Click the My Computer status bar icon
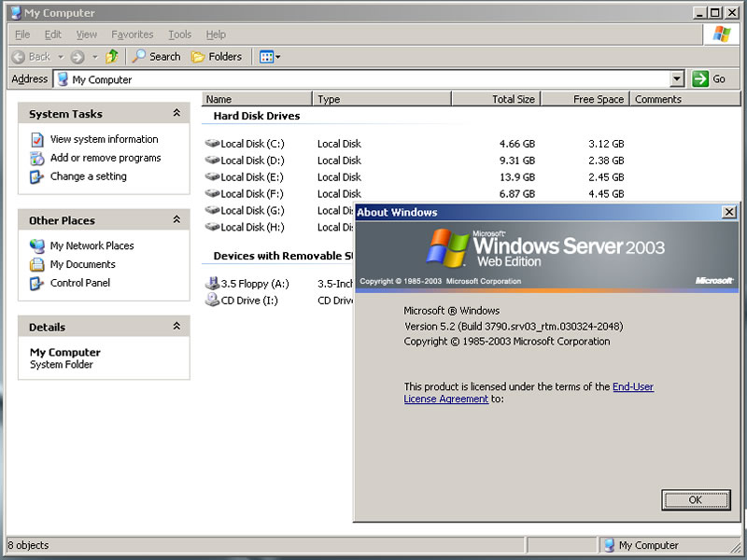 [x=609, y=545]
